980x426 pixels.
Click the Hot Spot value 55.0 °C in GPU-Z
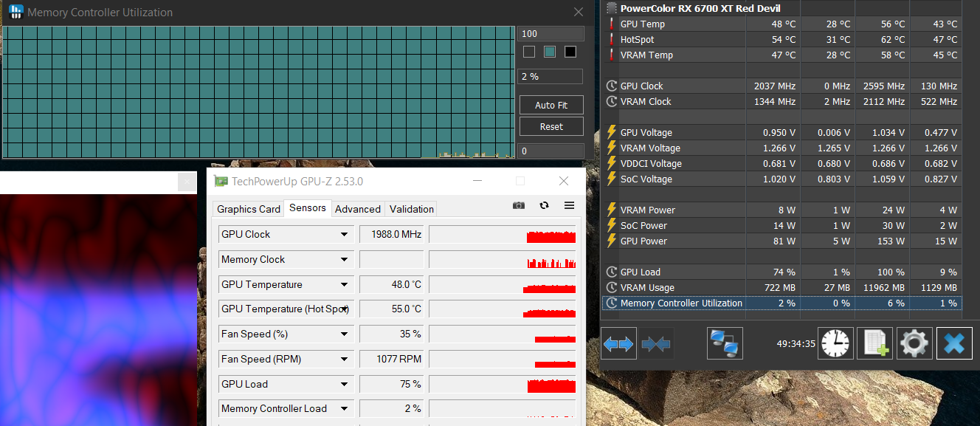pyautogui.click(x=391, y=309)
